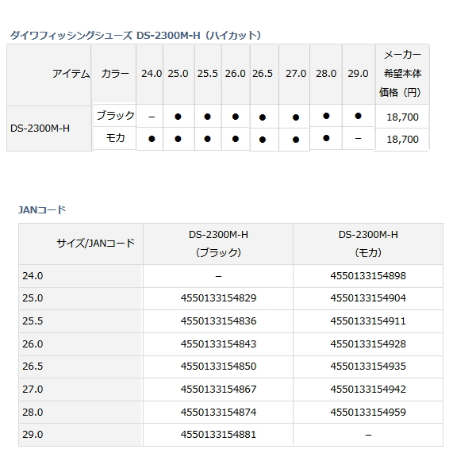Select JAN code 4550133154881
This screenshot has width=476, height=476.
click(x=218, y=435)
